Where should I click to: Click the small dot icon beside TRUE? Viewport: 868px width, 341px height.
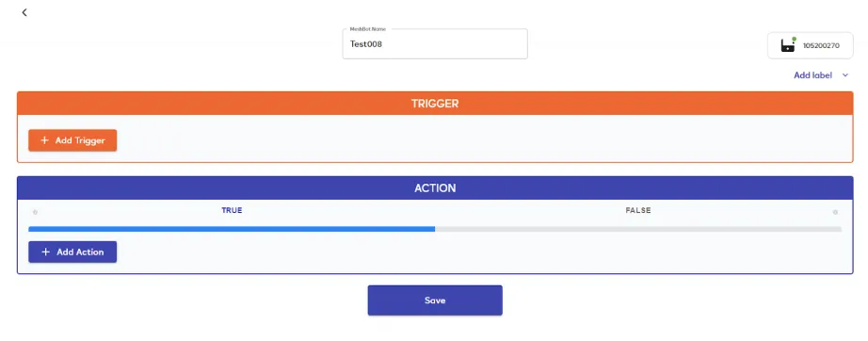35,212
